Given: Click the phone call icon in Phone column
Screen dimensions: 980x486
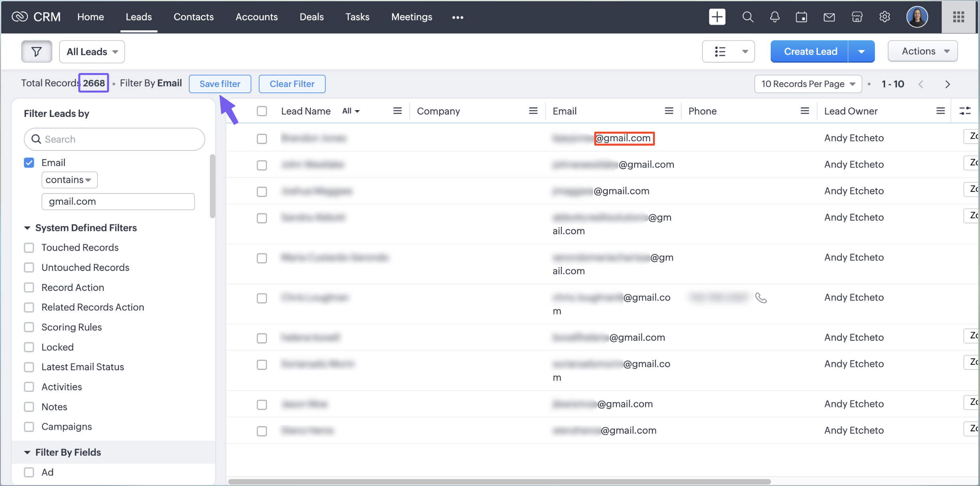Looking at the screenshot, I should click(x=761, y=298).
